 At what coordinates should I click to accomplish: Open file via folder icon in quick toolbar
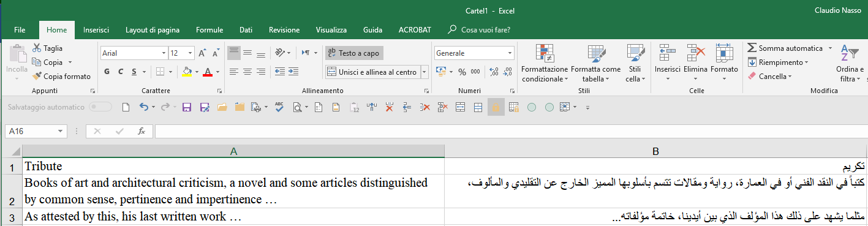[x=222, y=107]
